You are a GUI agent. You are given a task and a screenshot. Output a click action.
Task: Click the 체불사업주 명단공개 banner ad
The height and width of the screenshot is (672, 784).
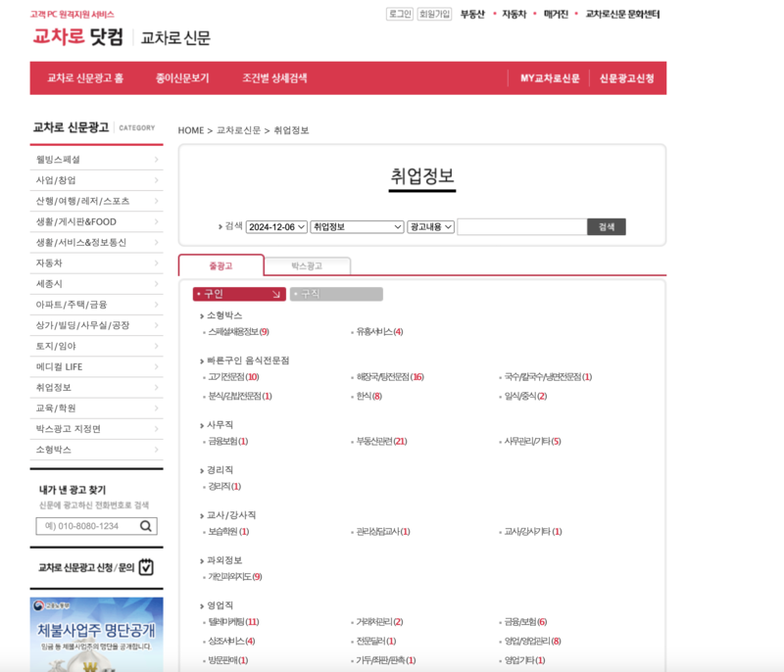[96, 637]
